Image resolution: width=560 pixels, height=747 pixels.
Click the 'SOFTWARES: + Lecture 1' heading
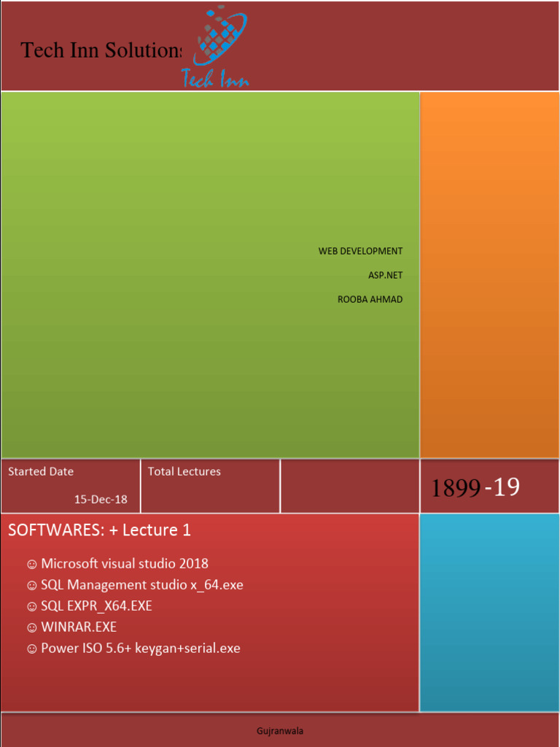[x=99, y=530]
